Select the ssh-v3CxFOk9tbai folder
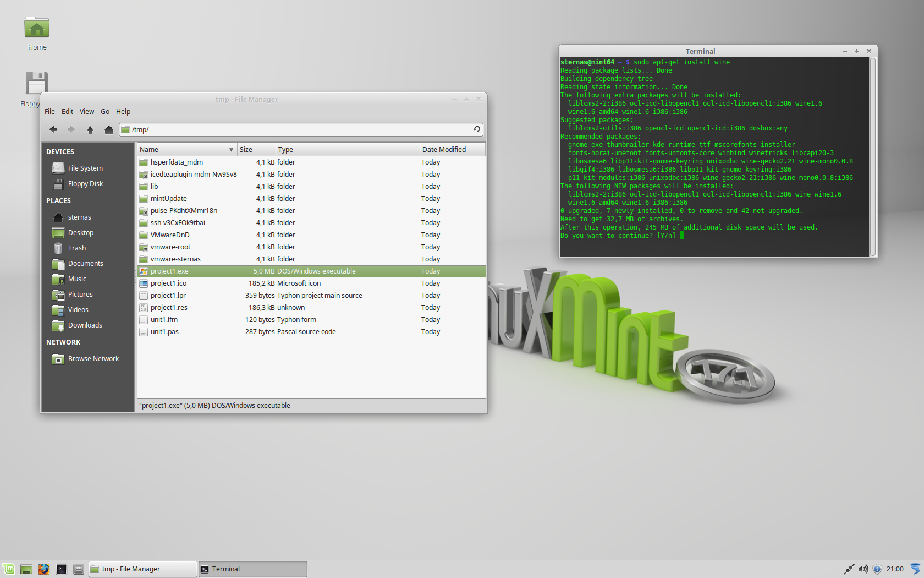The image size is (924, 578). tap(311, 222)
